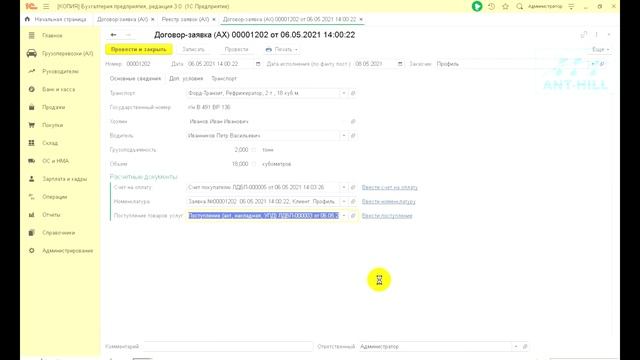Switch to Реестр заявок (АХ) tab
640x360 pixels.
(185, 19)
